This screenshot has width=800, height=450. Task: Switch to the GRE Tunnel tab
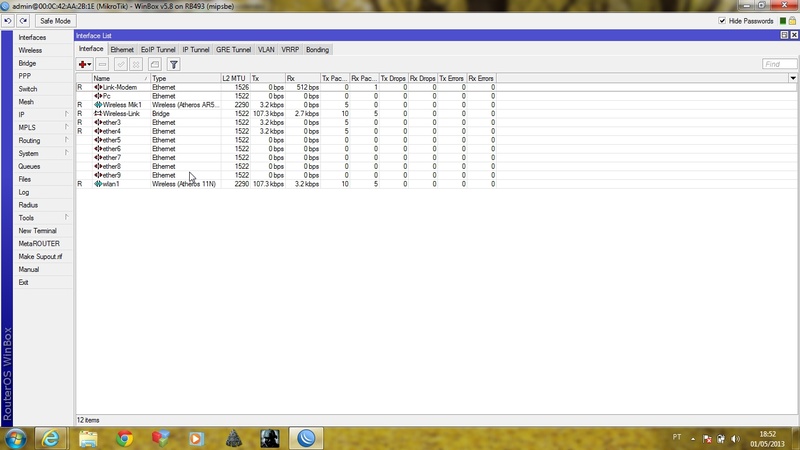233,49
